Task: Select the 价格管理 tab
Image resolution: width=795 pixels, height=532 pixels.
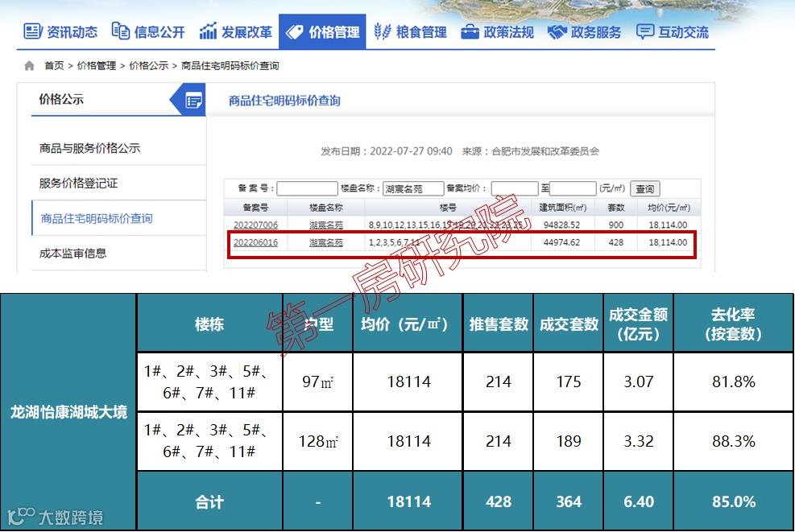Action: 322,31
